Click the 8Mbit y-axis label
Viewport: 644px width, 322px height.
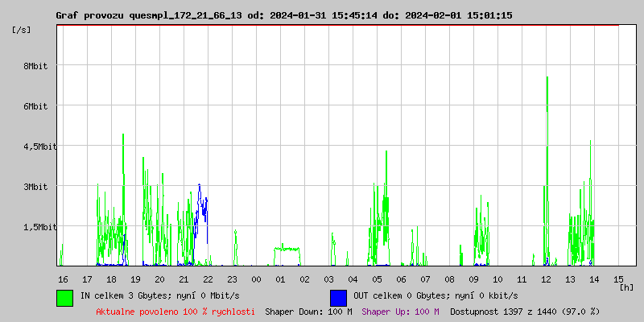point(35,66)
